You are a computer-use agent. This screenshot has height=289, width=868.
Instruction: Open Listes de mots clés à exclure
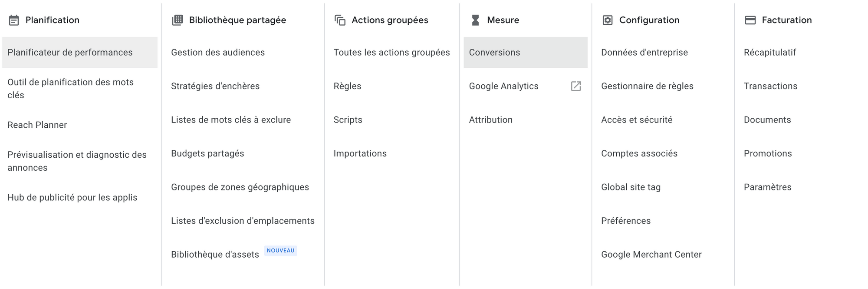[230, 120]
